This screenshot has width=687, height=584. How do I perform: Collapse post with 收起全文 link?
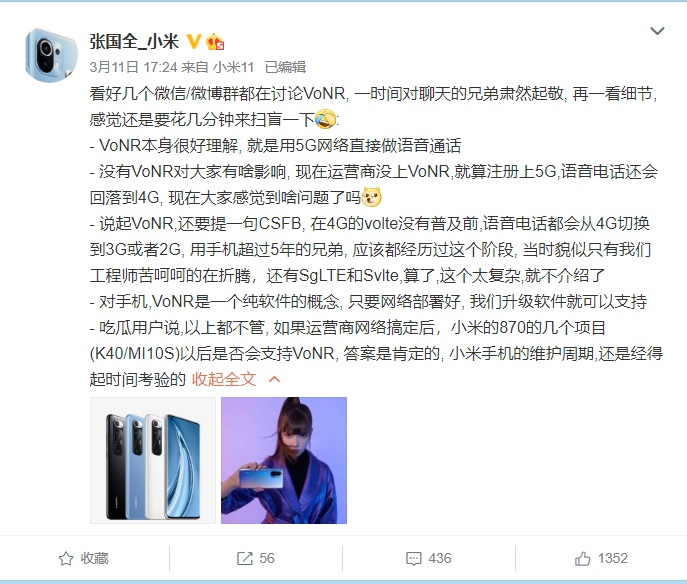click(224, 379)
